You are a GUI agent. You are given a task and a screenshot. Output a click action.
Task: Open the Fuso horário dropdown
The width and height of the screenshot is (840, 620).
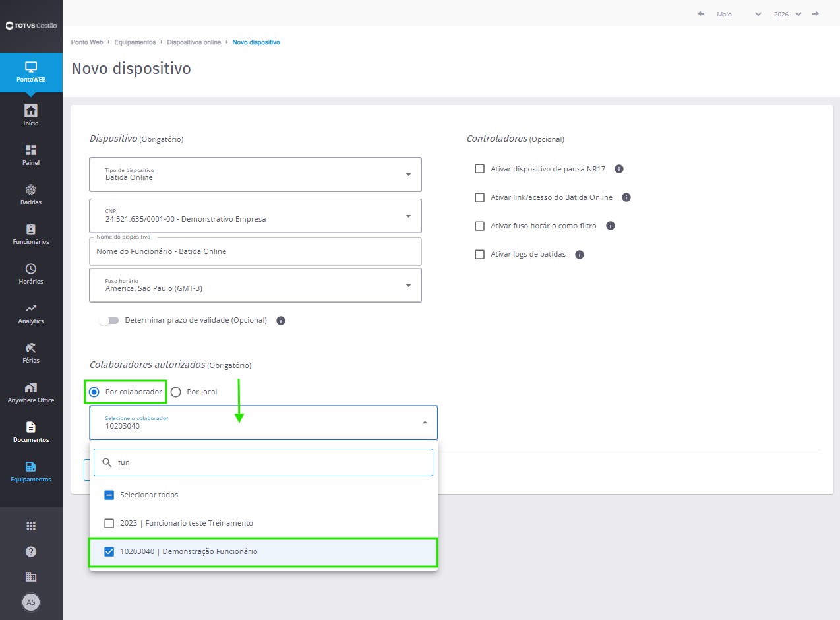255,285
